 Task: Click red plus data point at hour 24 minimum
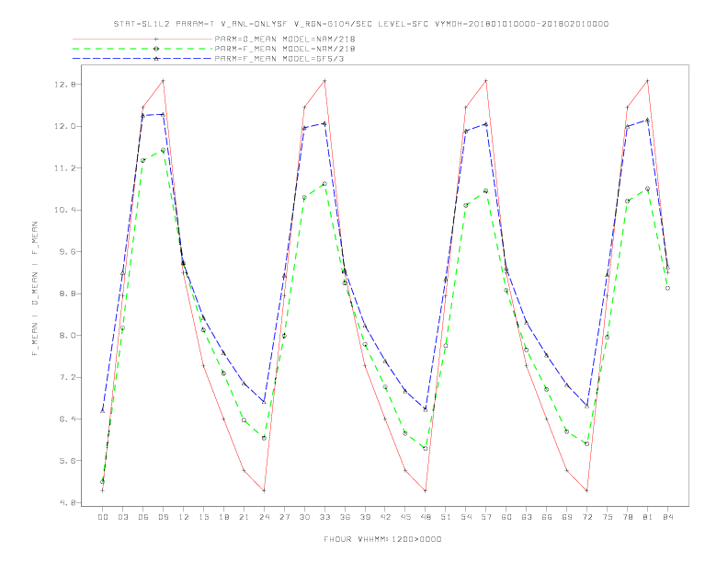264,490
